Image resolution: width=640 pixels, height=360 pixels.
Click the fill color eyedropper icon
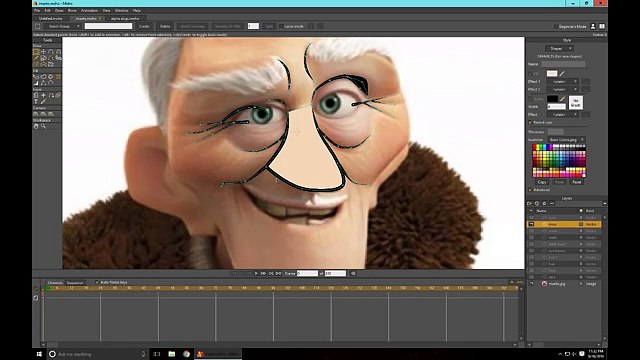(562, 73)
